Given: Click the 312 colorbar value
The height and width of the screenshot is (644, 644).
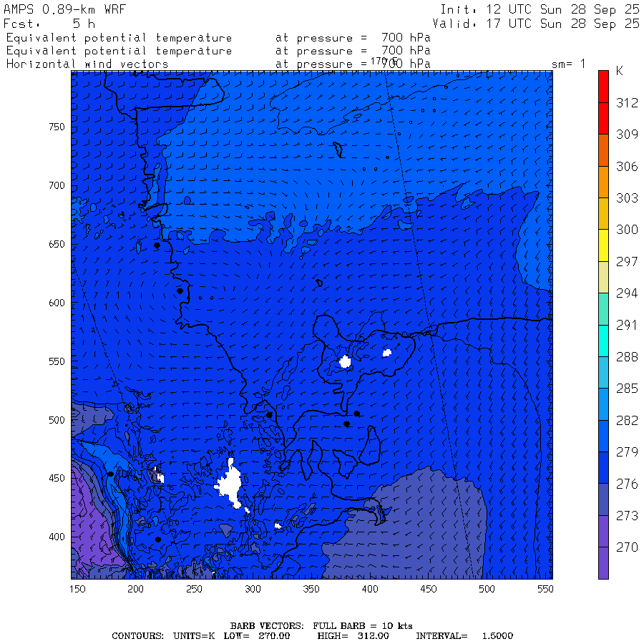Looking at the screenshot, I should tap(627, 102).
